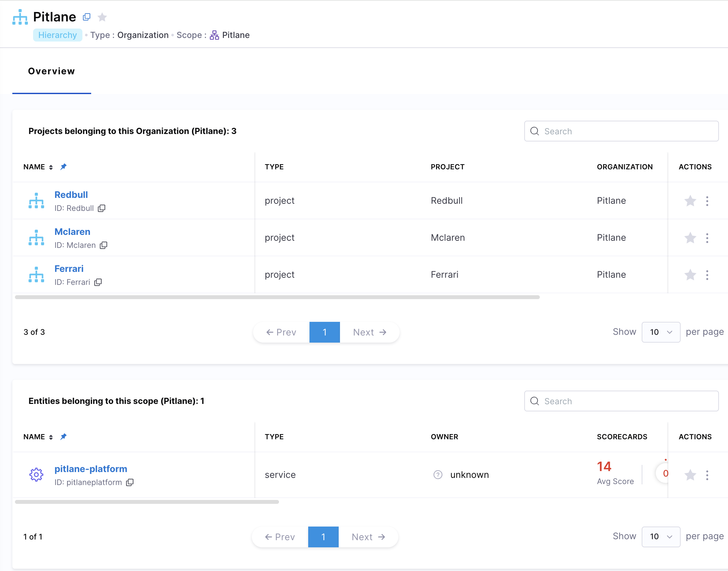Click the pin icon in the projects table's Name column
Screen dimensions: 728x571
pyautogui.click(x=63, y=167)
